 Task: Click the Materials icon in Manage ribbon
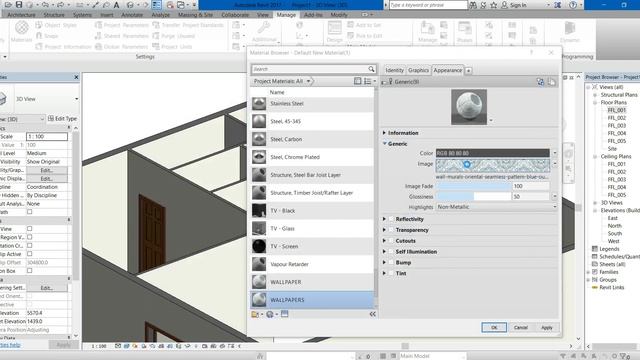[x=22, y=28]
